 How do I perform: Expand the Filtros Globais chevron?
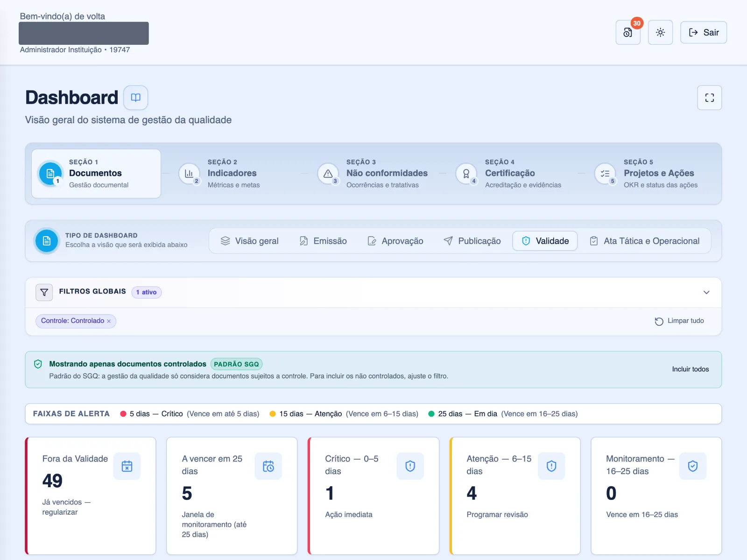click(706, 292)
